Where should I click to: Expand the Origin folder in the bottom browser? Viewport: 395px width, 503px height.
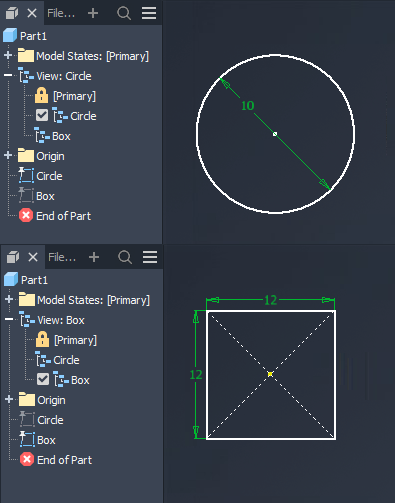(9, 399)
